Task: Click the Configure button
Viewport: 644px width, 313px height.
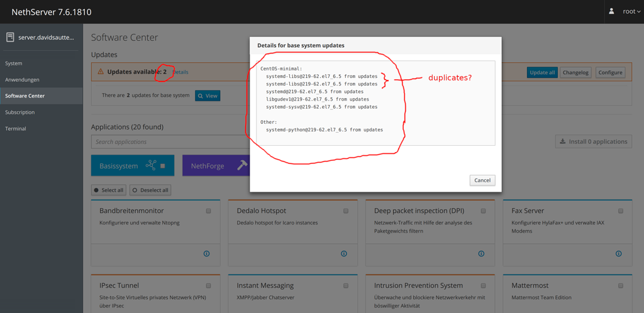Action: (610, 73)
